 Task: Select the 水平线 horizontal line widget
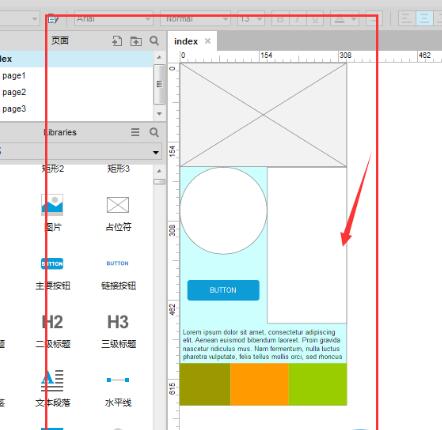118,391
